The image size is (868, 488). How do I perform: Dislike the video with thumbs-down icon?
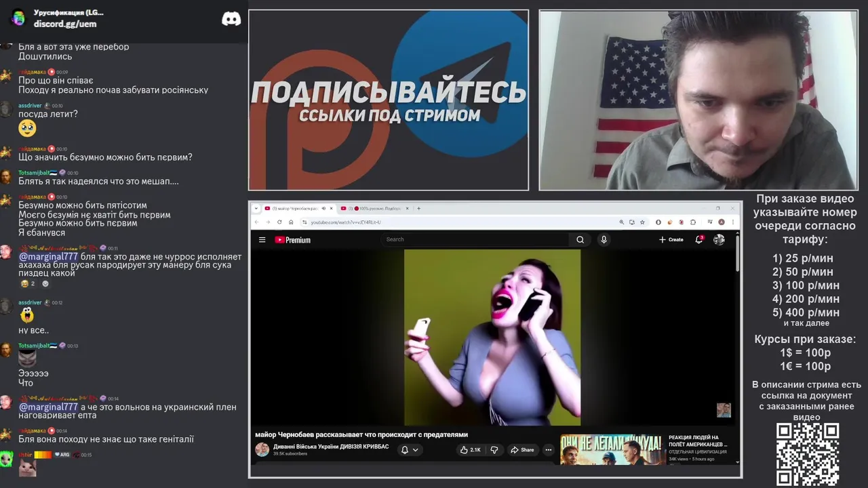click(494, 449)
